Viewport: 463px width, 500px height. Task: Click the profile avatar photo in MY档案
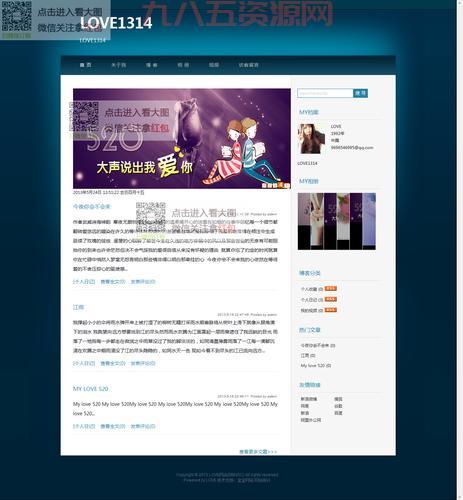tap(311, 139)
